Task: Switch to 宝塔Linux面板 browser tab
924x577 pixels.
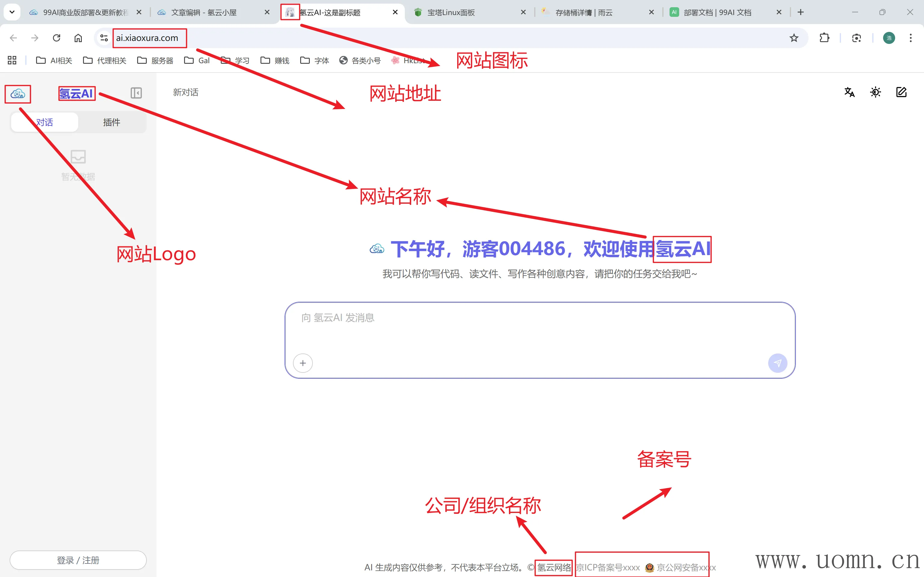Action: coord(451,12)
